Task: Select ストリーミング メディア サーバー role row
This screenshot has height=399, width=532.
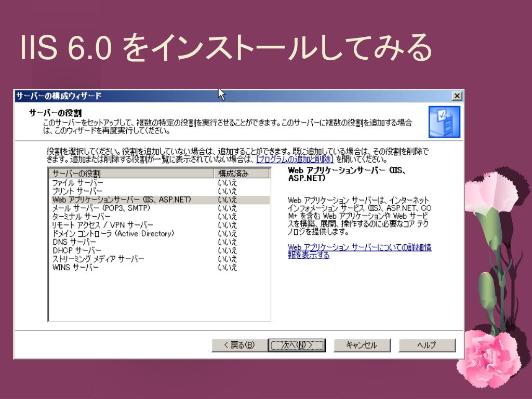Action: point(160,259)
